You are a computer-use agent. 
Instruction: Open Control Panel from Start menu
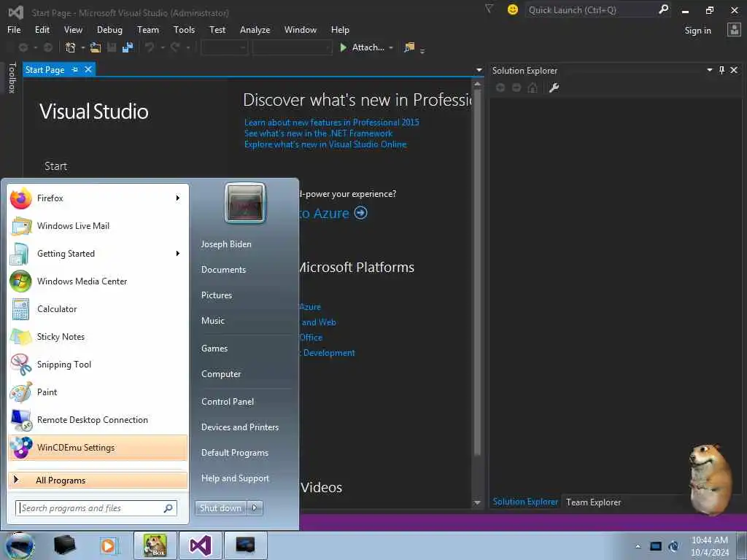[x=228, y=402]
